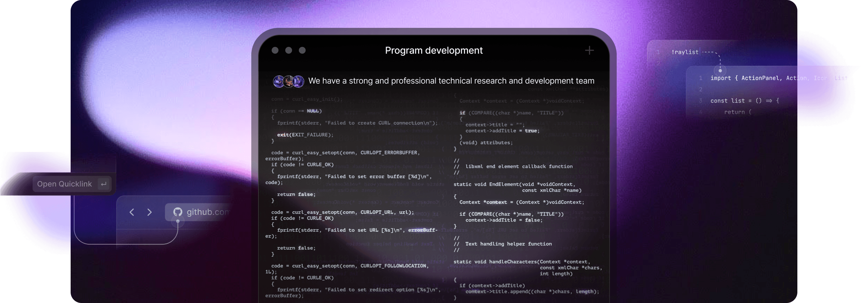The width and height of the screenshot is (868, 303).
Task: Click the return ( code line
Action: tap(738, 112)
